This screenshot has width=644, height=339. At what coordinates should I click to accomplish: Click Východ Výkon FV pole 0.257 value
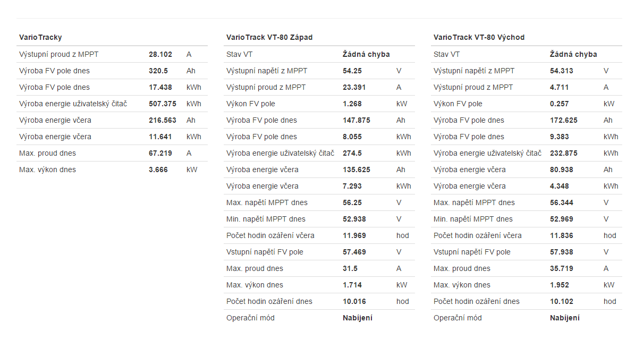(560, 104)
